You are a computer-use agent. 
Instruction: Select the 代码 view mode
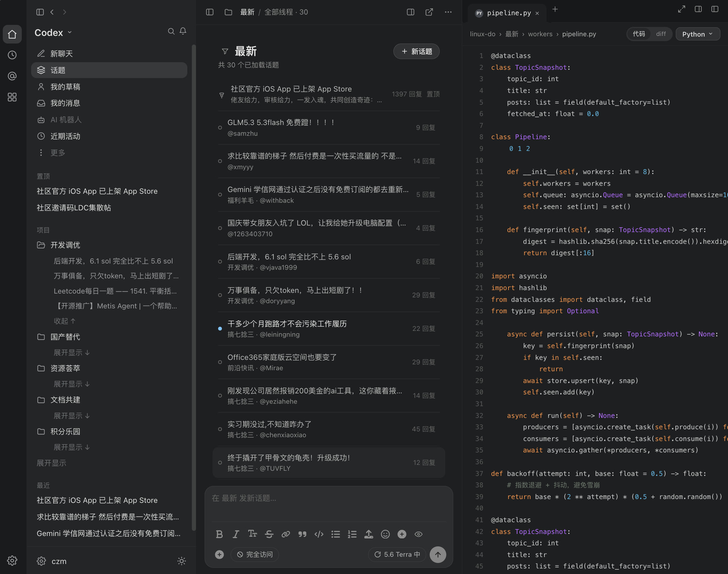pyautogui.click(x=639, y=34)
